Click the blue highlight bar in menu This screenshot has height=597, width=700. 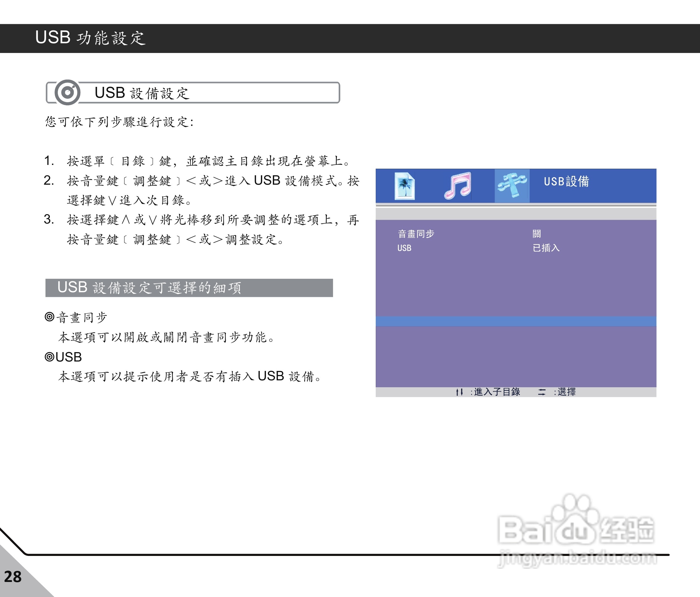pos(516,321)
